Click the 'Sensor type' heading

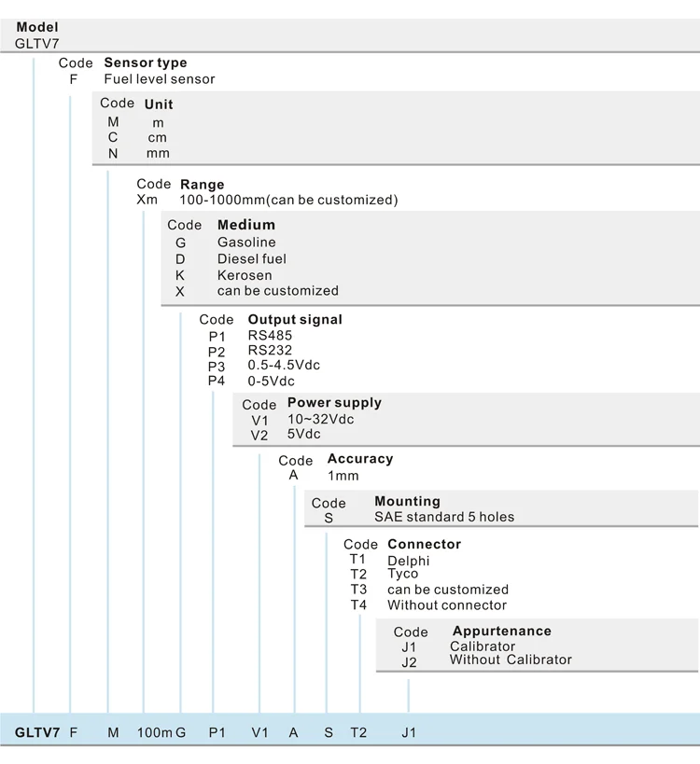click(x=146, y=63)
